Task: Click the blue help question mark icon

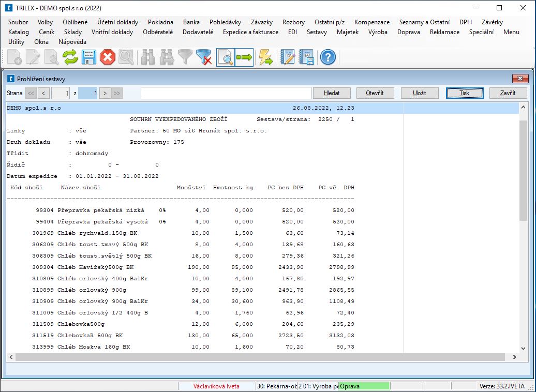Action: click(327, 57)
